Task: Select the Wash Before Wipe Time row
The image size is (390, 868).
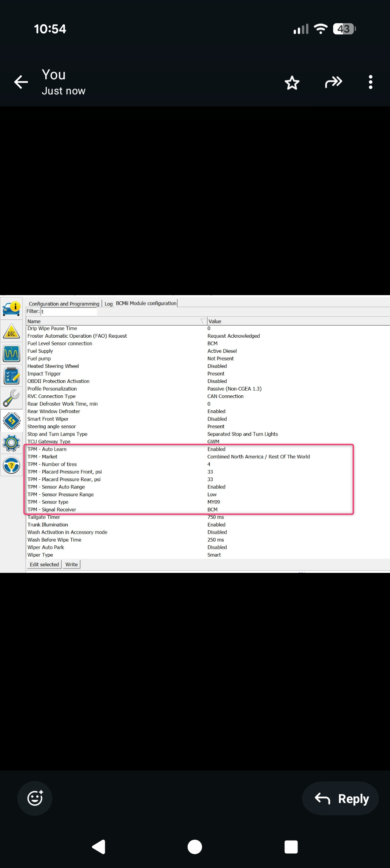Action: (x=208, y=540)
